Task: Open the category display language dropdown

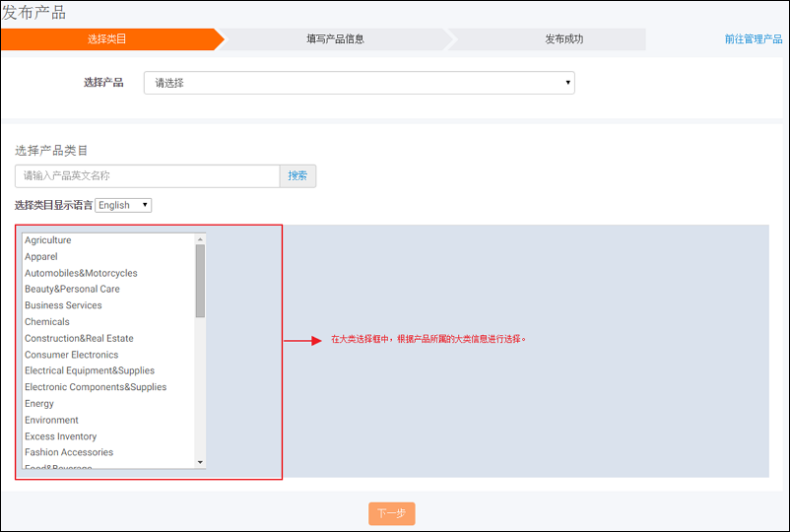Action: (123, 205)
